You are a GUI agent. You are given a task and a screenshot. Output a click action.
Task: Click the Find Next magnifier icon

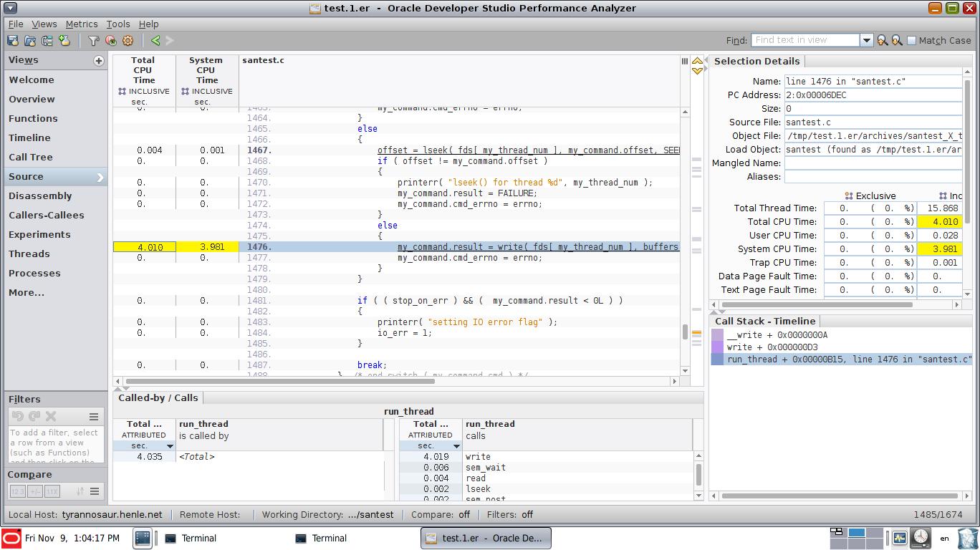tap(897, 41)
